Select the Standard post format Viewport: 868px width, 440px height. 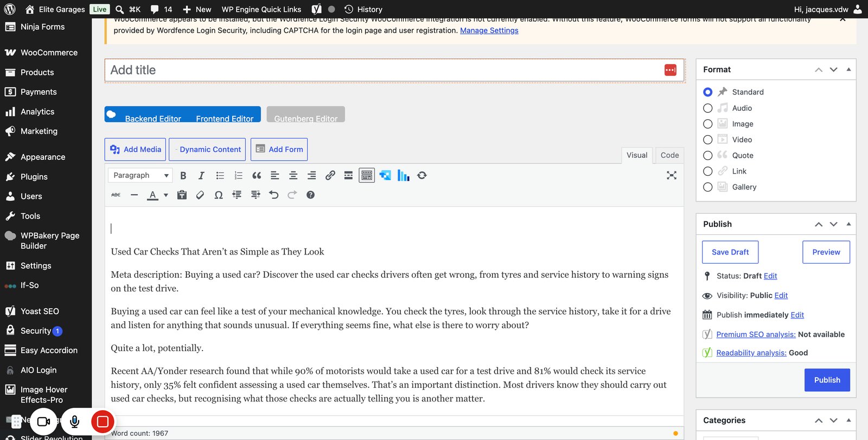click(707, 92)
